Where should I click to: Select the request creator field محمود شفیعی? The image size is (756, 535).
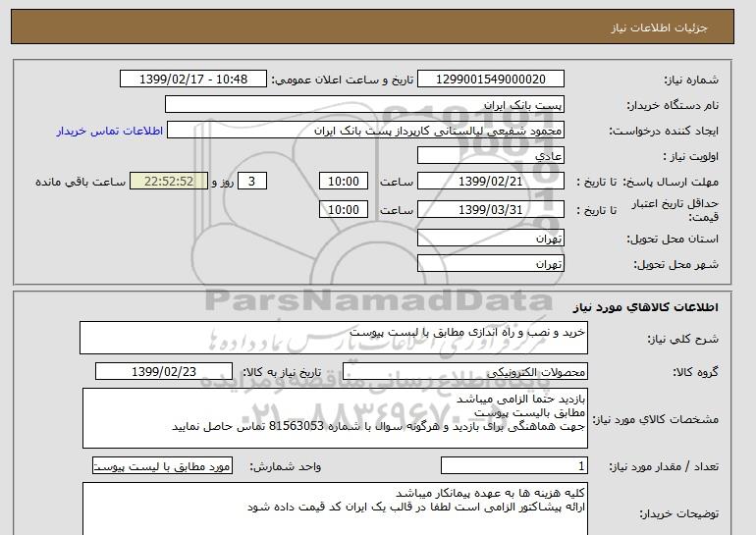pyautogui.click(x=365, y=131)
